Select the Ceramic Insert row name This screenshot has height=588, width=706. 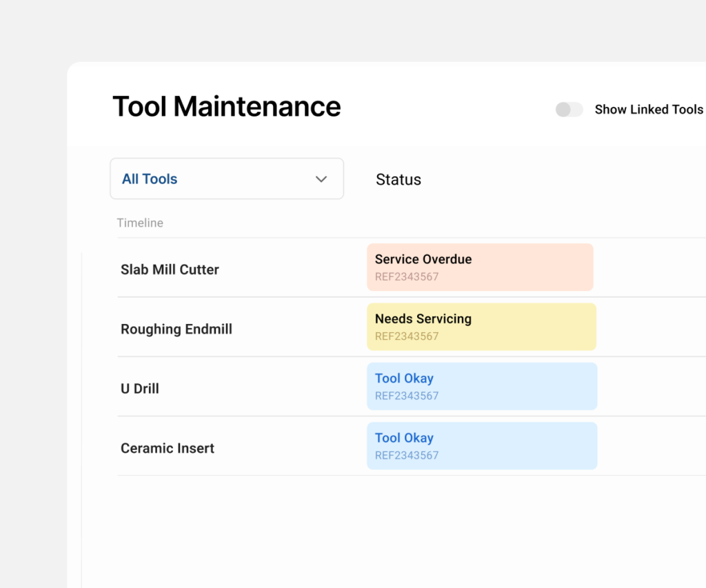coord(168,448)
